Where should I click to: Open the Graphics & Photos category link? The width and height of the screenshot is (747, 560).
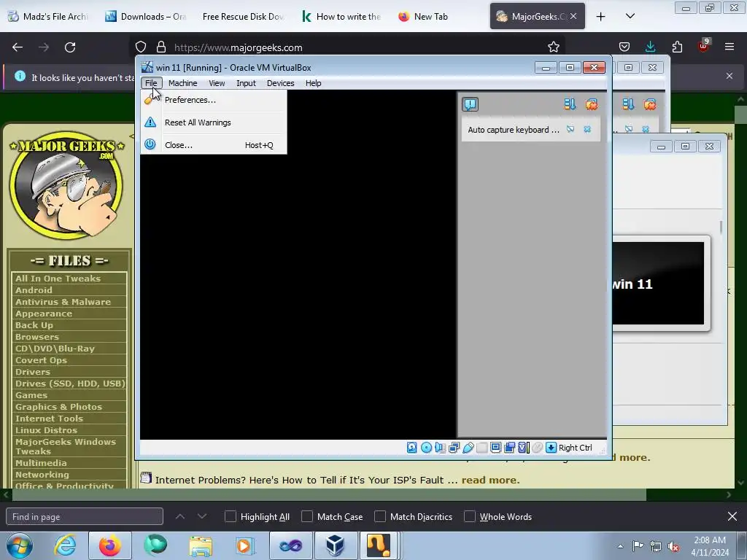pyautogui.click(x=58, y=407)
